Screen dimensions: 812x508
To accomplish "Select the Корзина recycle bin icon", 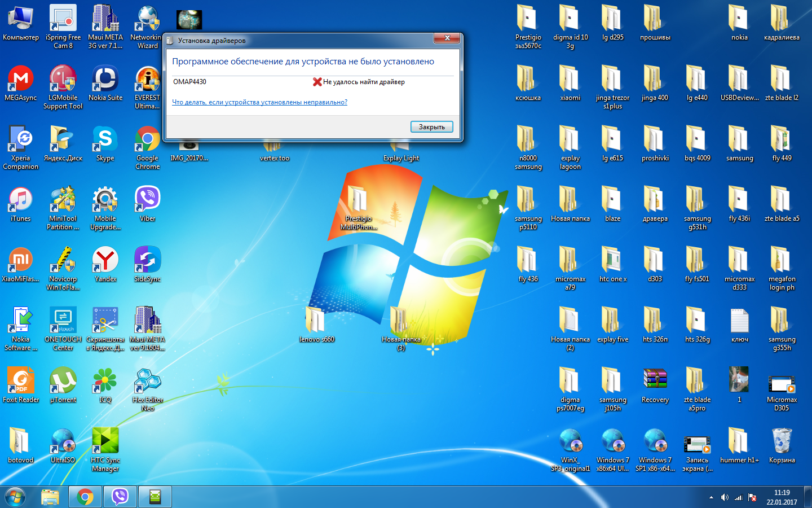I will pyautogui.click(x=782, y=445).
